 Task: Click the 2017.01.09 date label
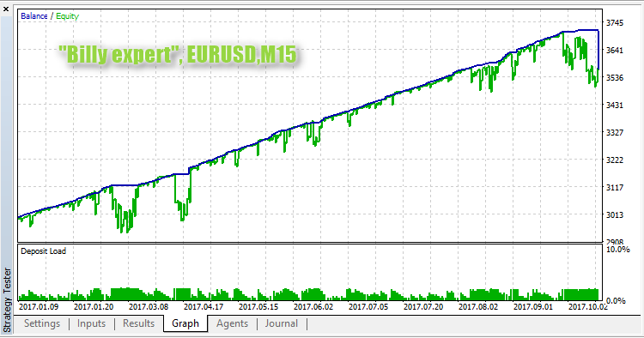39,307
